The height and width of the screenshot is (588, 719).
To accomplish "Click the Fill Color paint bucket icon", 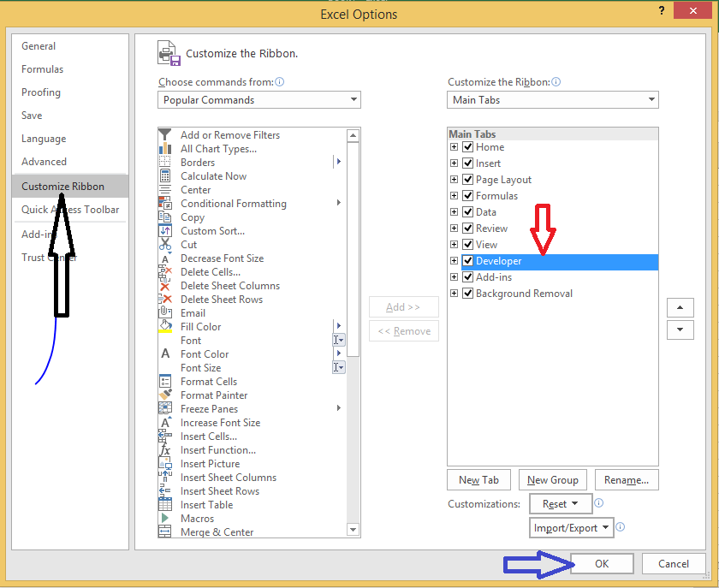I will point(164,327).
